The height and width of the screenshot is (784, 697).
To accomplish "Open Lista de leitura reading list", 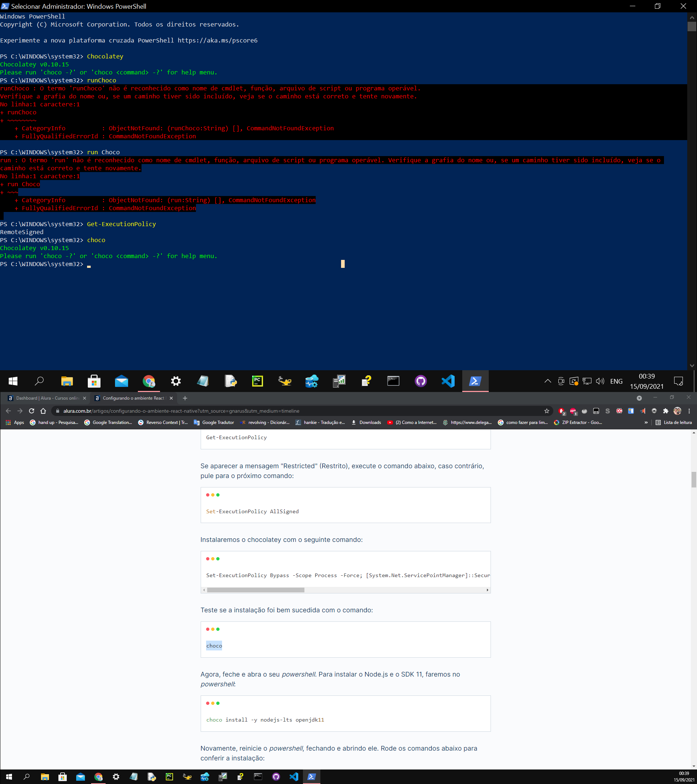I will pyautogui.click(x=674, y=422).
